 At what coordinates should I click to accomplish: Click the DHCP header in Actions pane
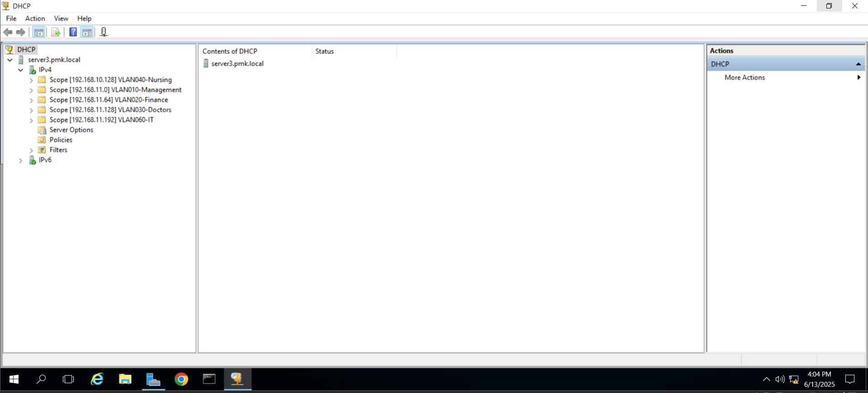point(786,64)
